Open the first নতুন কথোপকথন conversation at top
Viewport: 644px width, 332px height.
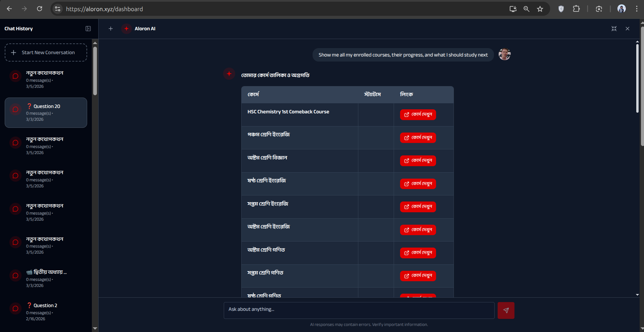pyautogui.click(x=46, y=79)
